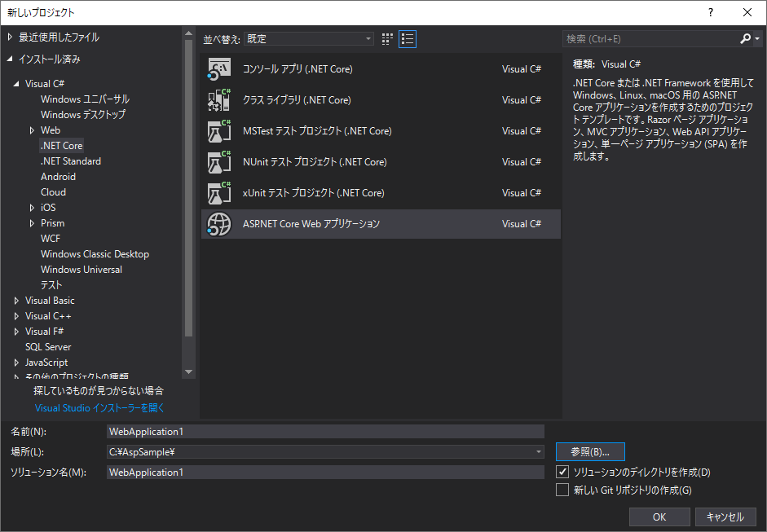Select the .NET Standard tree item

(x=70, y=160)
